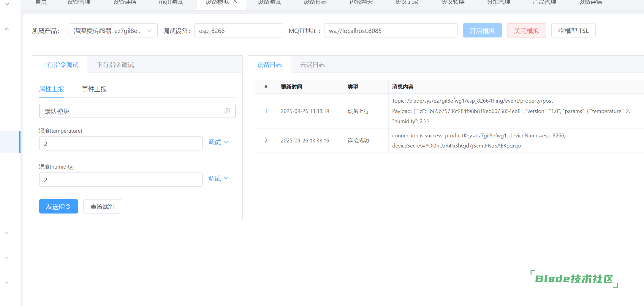Click the 湿度(humidity) value input

121,180
